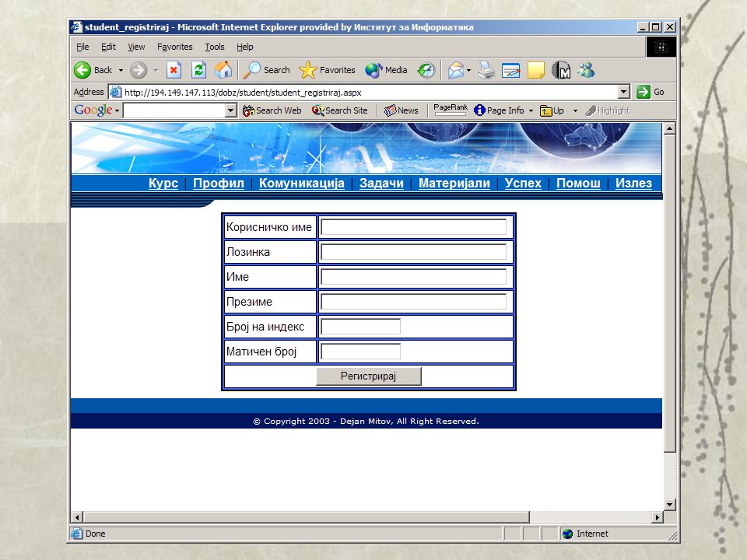Open the Help menu
This screenshot has width=747, height=560.
[x=245, y=47]
